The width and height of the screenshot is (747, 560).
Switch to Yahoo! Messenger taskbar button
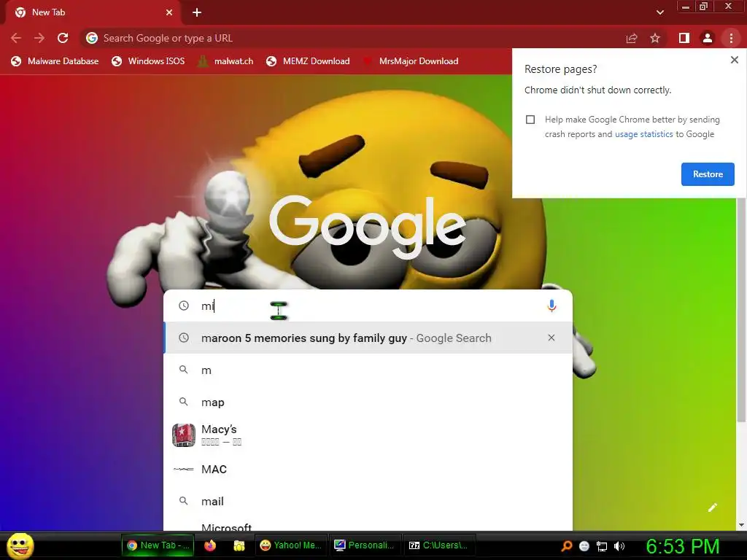291,545
